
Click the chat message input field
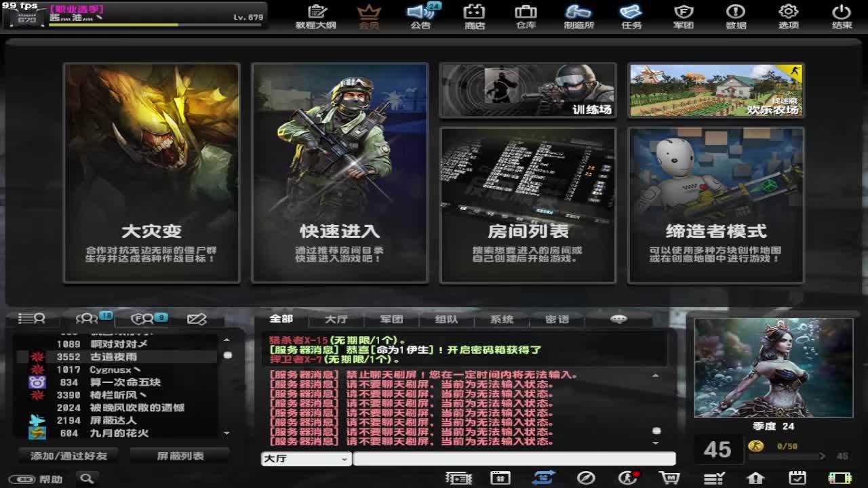coord(514,459)
